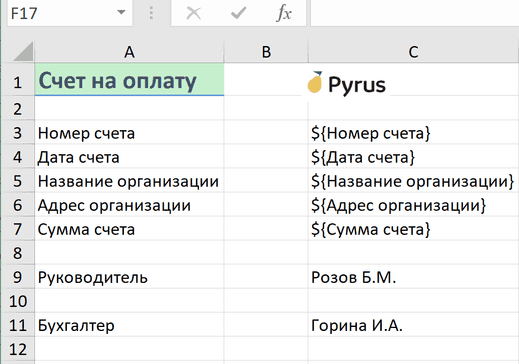Select cell 'Сумма счета' in column A
Viewport: 519px width, 364px height.
click(129, 228)
